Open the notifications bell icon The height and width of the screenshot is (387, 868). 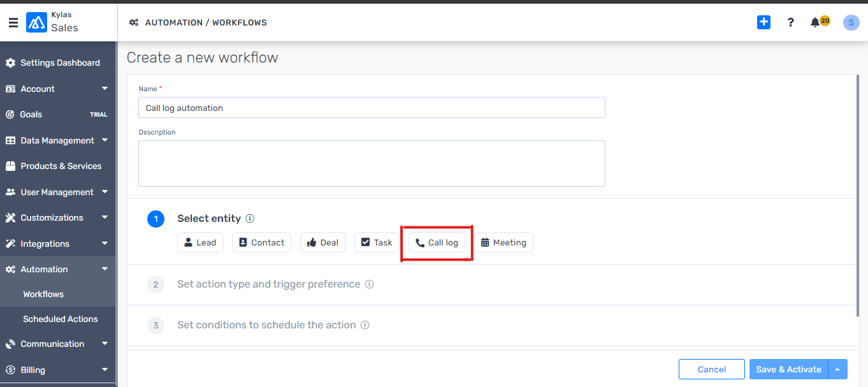[x=815, y=22]
